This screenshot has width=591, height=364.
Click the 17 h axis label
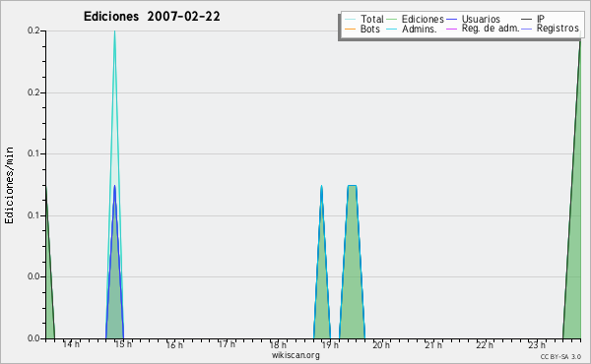point(227,344)
